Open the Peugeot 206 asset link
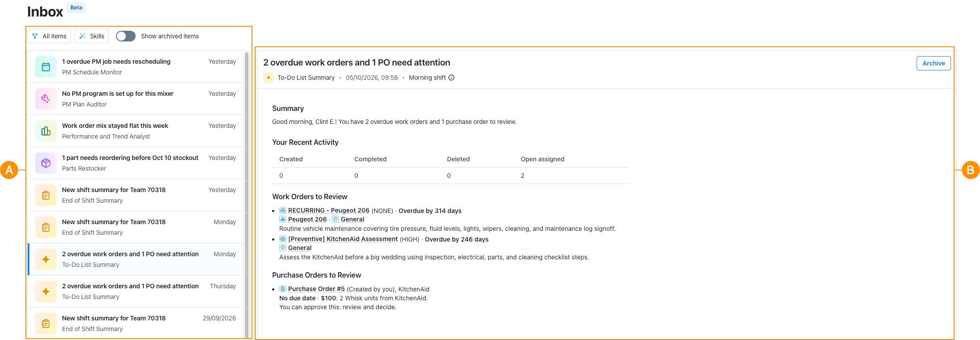The width and height of the screenshot is (980, 340). tap(307, 219)
